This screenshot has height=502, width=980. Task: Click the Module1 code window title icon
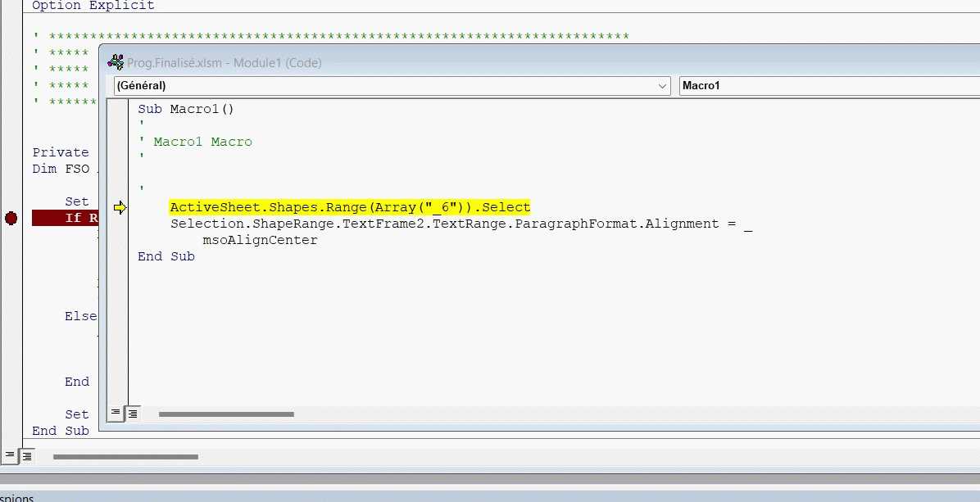(116, 61)
